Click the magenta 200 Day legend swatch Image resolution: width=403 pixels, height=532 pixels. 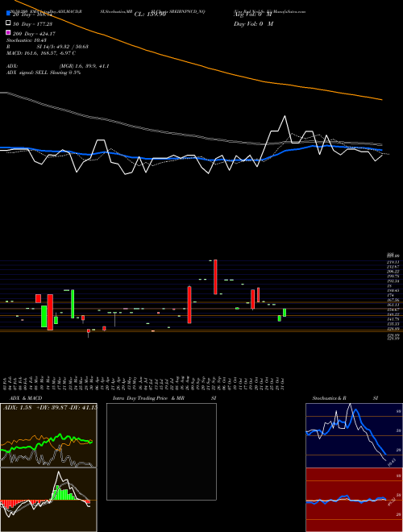point(8,33)
